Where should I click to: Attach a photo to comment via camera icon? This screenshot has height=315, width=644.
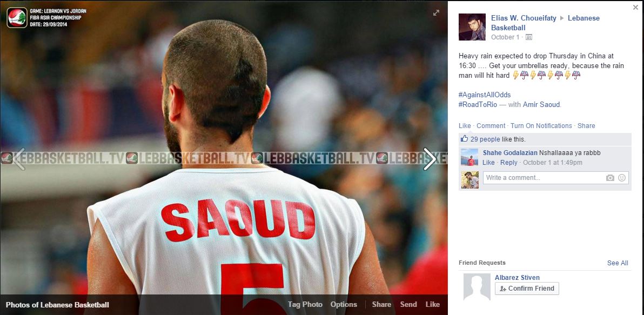click(x=611, y=178)
